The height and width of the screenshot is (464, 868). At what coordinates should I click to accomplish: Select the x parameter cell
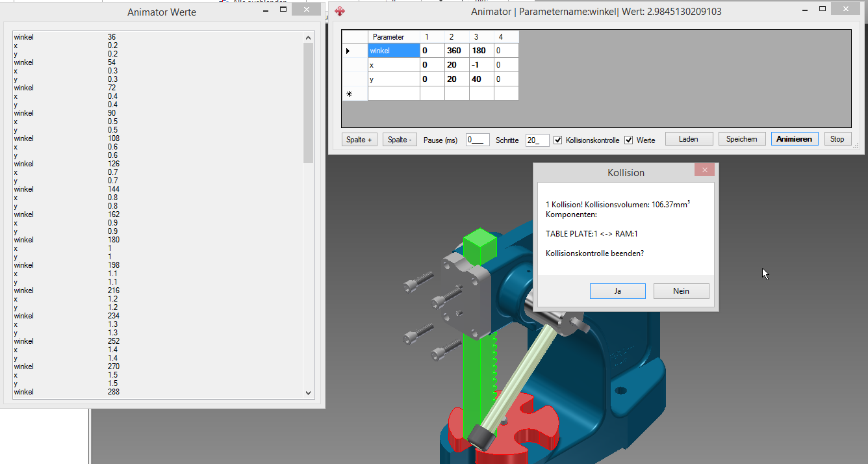click(394, 65)
